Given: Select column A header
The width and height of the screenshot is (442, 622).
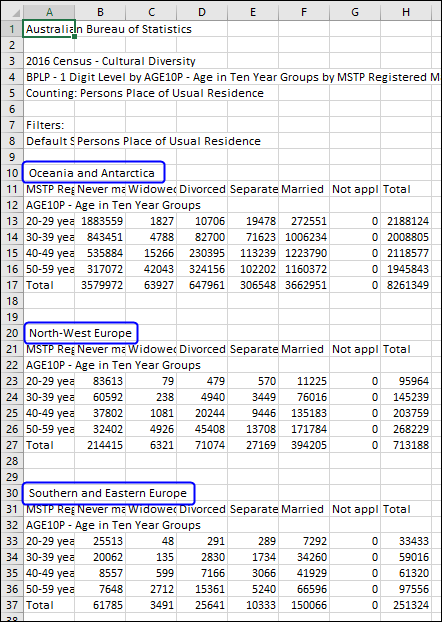Looking at the screenshot, I should pos(49,12).
